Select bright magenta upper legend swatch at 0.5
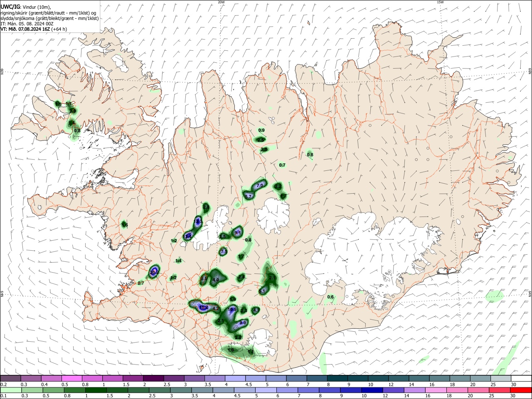Screen dimensions: 532x399 (x=71, y=378)
